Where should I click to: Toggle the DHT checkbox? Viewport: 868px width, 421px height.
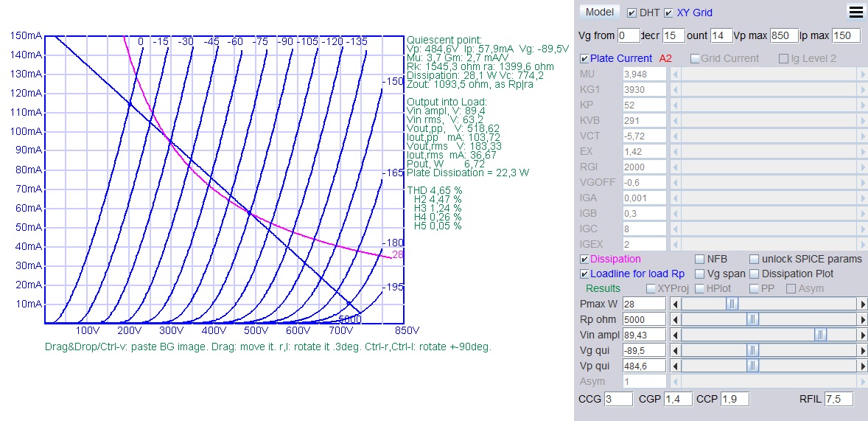coord(631,13)
